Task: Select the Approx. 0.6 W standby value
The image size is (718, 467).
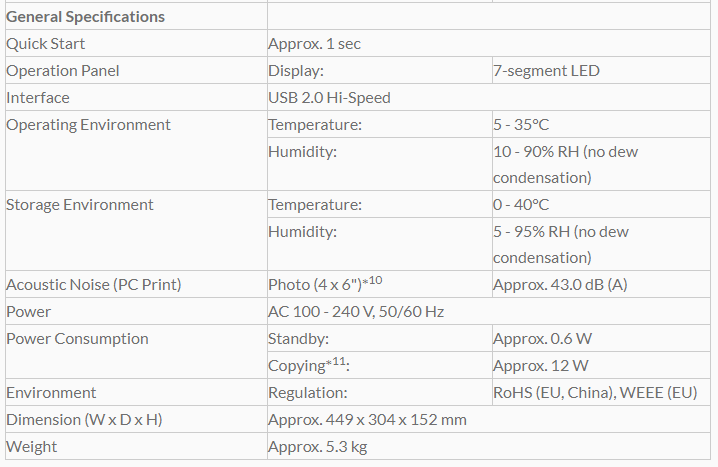Action: click(x=541, y=339)
